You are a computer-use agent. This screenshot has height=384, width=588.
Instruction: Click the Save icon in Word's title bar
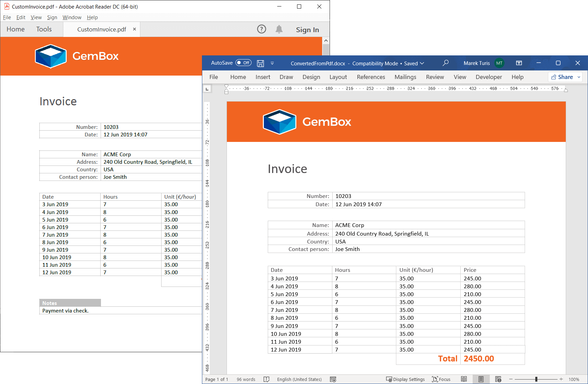[260, 63]
